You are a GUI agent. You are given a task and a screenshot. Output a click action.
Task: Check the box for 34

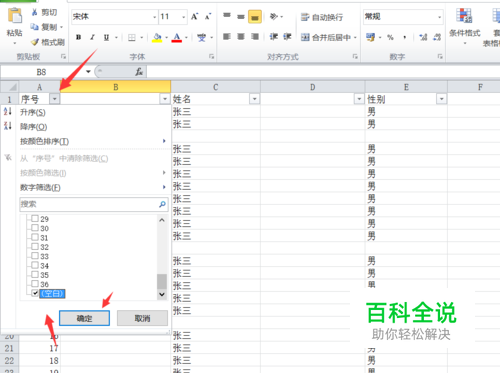[x=35, y=265]
